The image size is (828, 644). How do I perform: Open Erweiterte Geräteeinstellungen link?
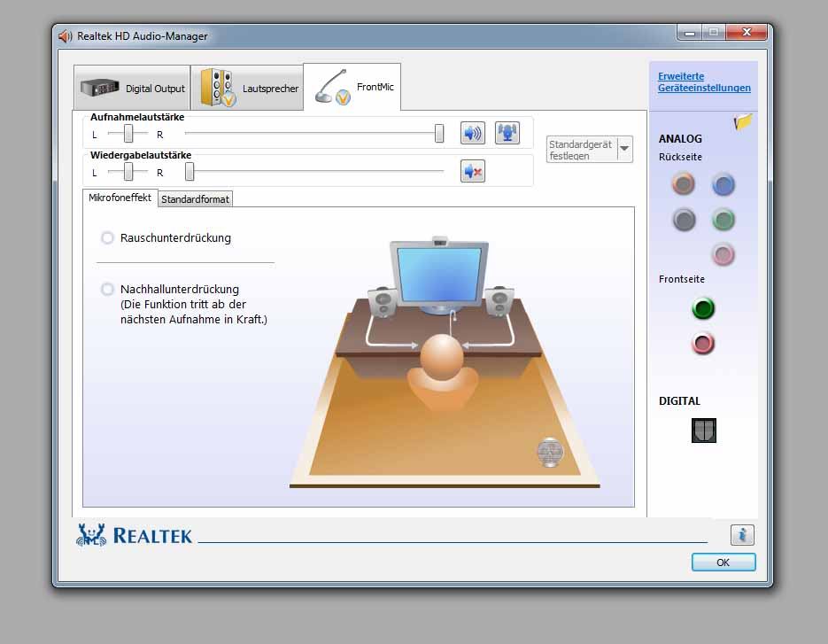(704, 81)
